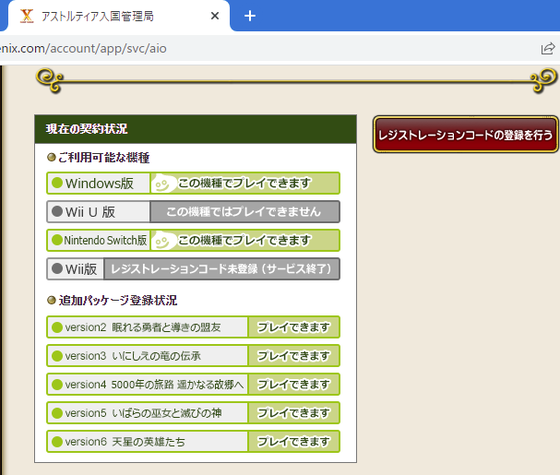
Task: Click green status dot beside version6
Action: click(57, 441)
